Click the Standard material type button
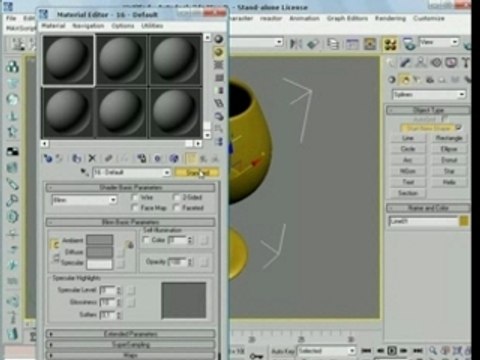This screenshot has width=480, height=360. [x=197, y=173]
